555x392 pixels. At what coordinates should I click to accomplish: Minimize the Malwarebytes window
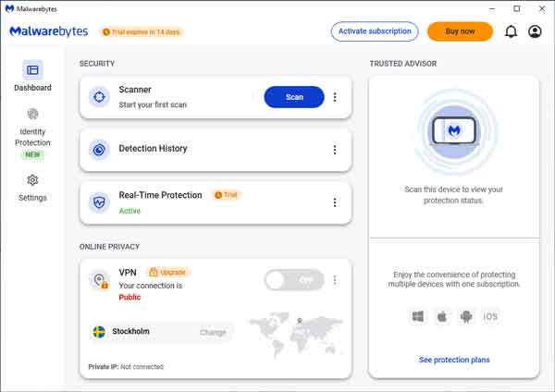[492, 8]
